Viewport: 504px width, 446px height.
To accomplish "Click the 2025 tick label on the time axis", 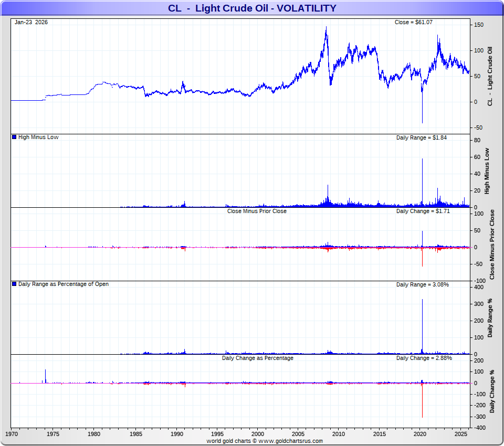I will [x=462, y=434].
